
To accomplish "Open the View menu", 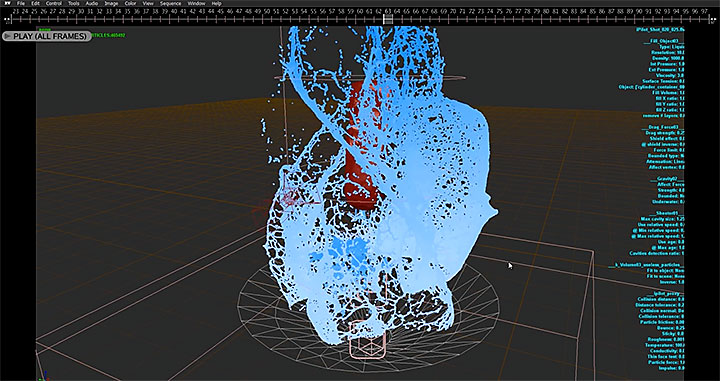I will (148, 3).
